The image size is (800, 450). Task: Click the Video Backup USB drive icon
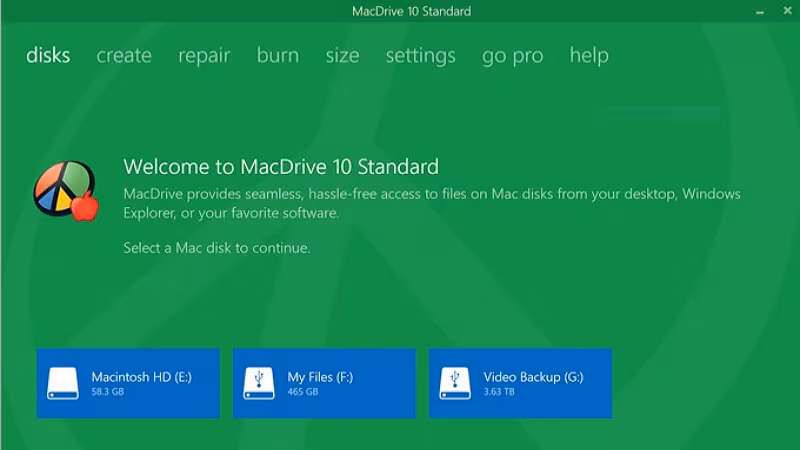pyautogui.click(x=455, y=383)
